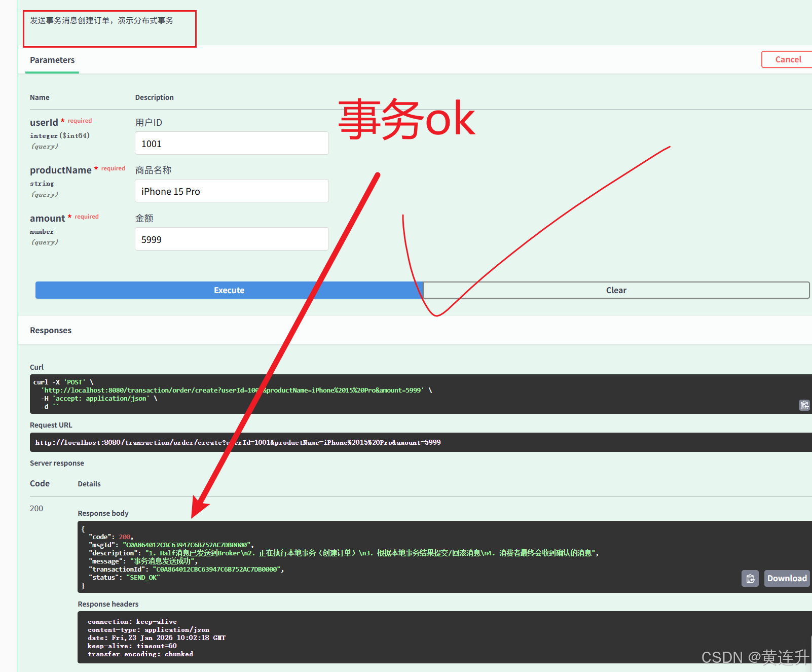The height and width of the screenshot is (672, 812).
Task: Select the msgId value in response body
Action: (187, 545)
